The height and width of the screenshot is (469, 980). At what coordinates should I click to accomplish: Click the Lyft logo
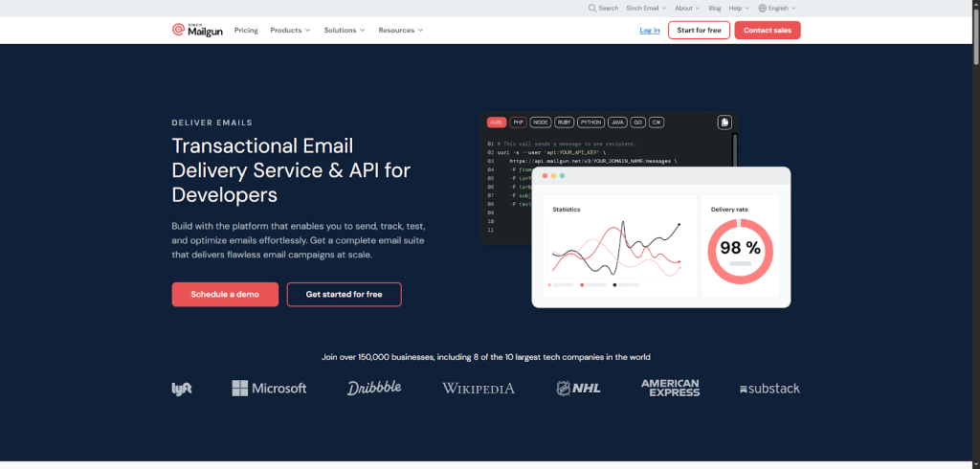[x=182, y=389]
